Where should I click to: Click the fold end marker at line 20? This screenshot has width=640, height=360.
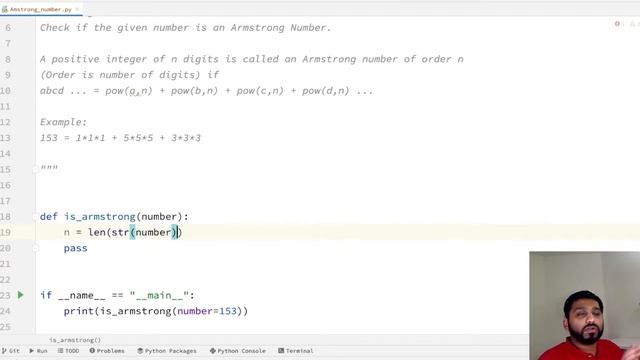[36, 248]
